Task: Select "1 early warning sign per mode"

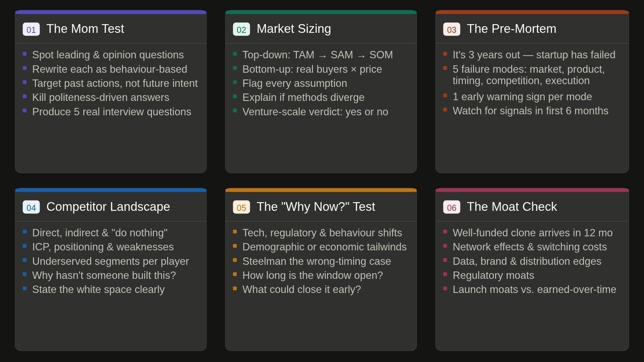Action: point(522,97)
